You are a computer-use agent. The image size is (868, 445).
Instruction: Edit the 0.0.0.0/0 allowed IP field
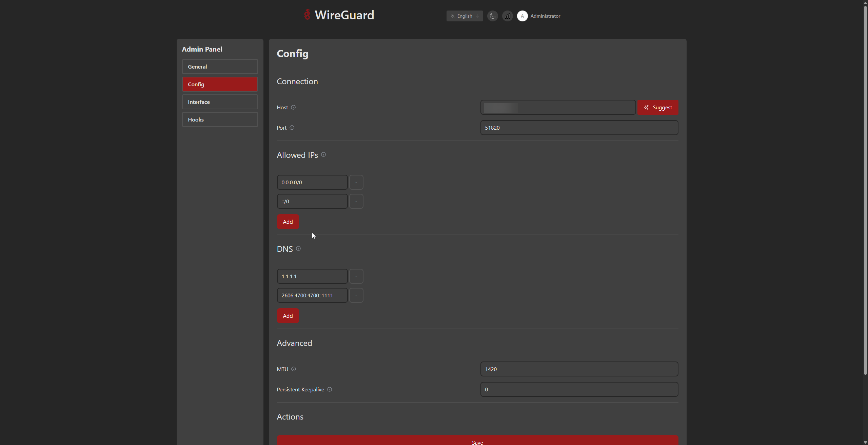pyautogui.click(x=312, y=182)
